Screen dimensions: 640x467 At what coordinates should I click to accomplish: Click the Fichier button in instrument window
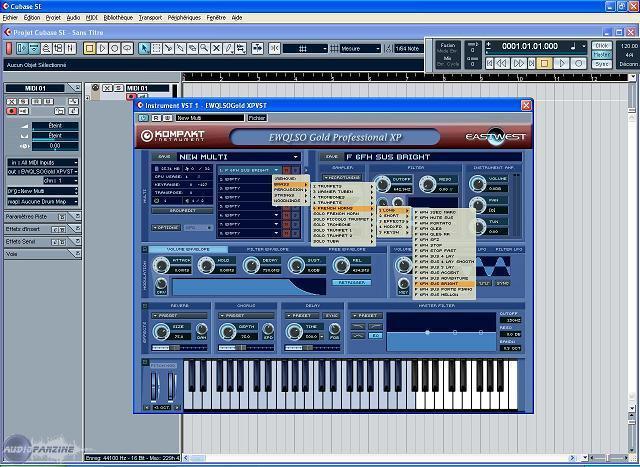pos(257,118)
